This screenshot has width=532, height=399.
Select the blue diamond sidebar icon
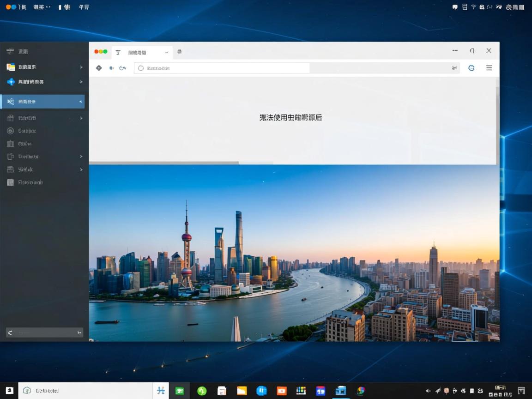pos(10,82)
